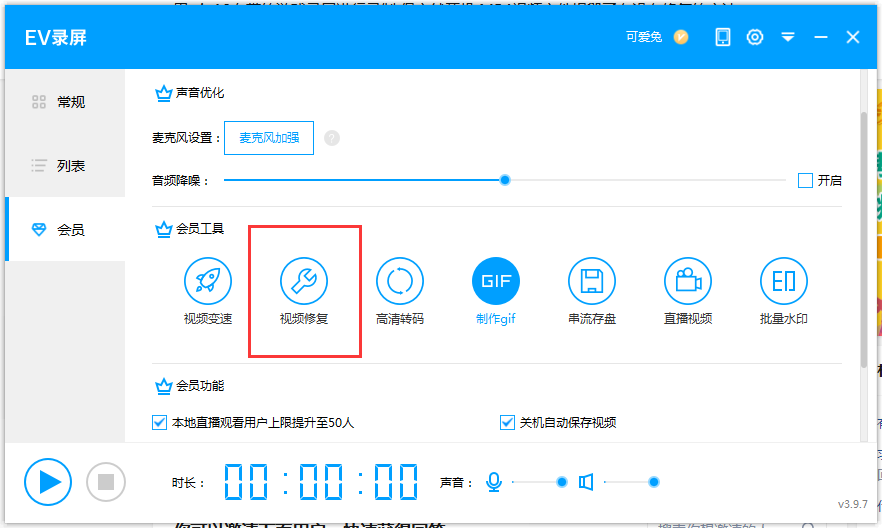This screenshot has height=528, width=882.
Task: Click the 可爱兔 username
Action: (644, 37)
